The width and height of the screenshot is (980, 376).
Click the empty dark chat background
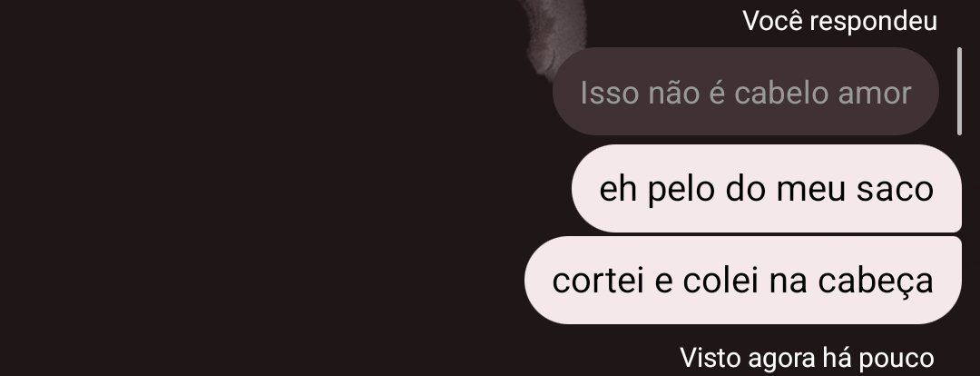click(250, 188)
